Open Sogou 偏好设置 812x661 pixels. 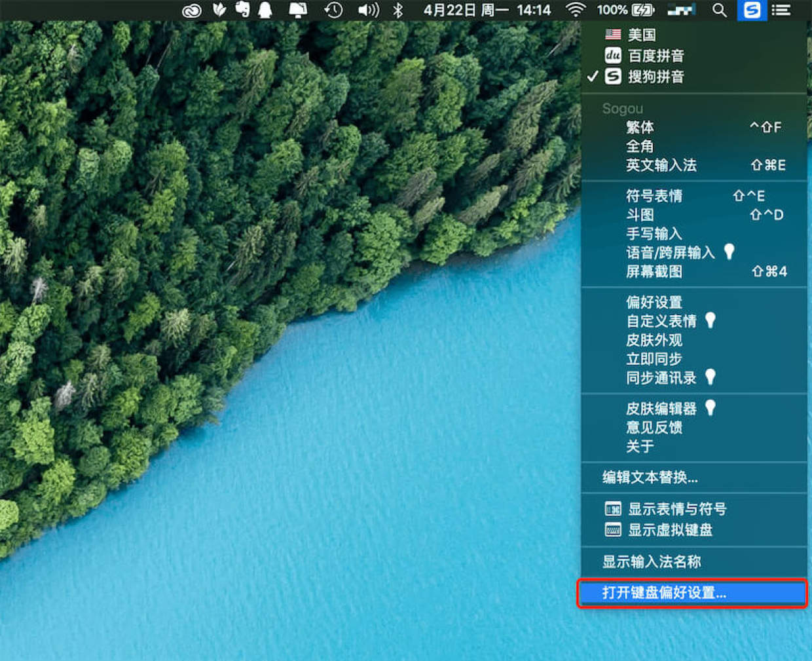point(694,303)
